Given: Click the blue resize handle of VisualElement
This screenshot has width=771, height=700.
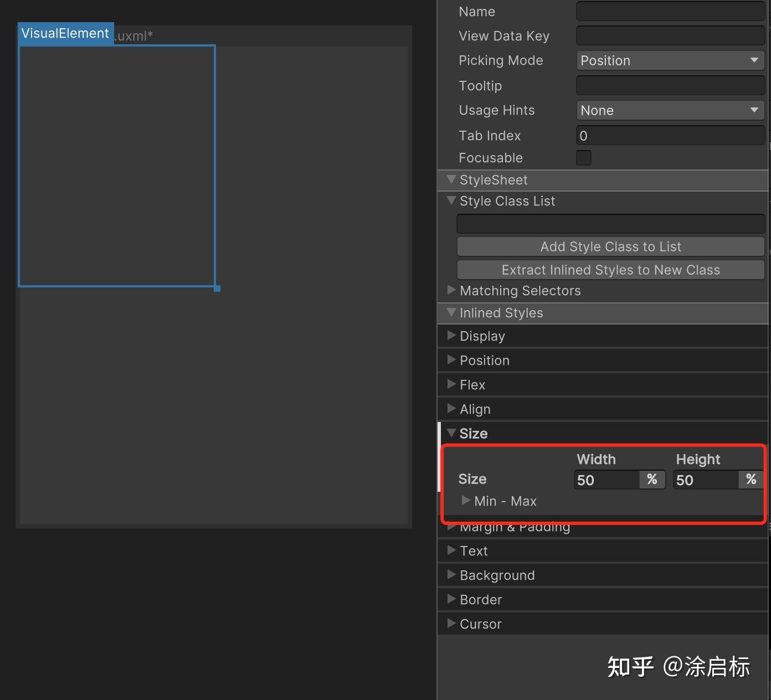Looking at the screenshot, I should (x=217, y=289).
